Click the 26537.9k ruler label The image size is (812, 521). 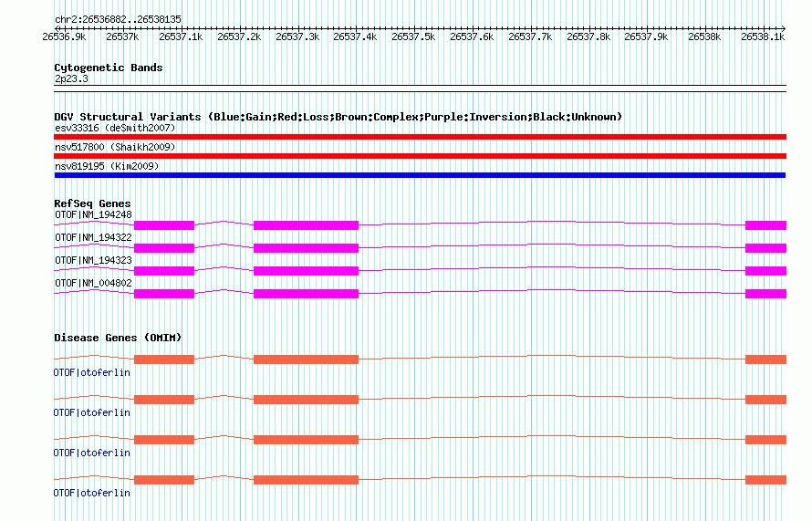click(646, 36)
